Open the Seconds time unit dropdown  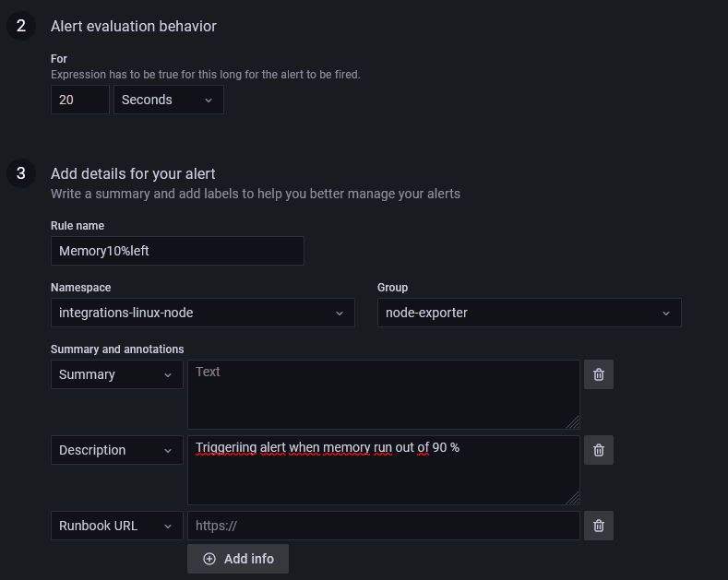coord(168,100)
